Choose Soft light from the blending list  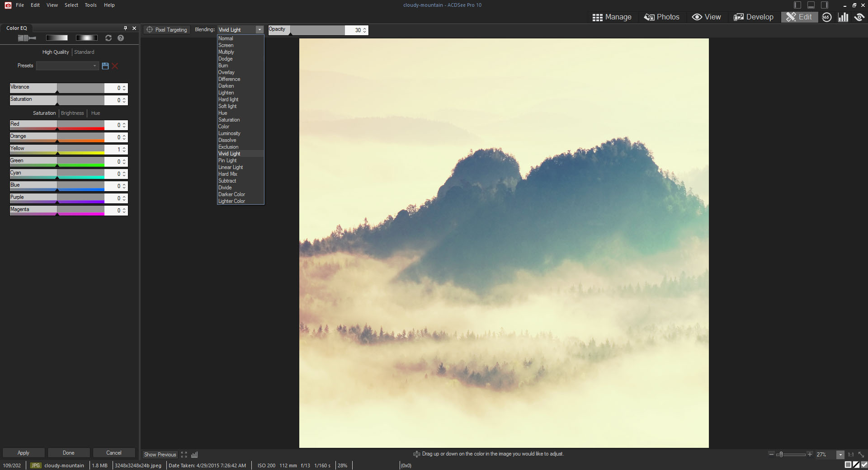point(227,106)
